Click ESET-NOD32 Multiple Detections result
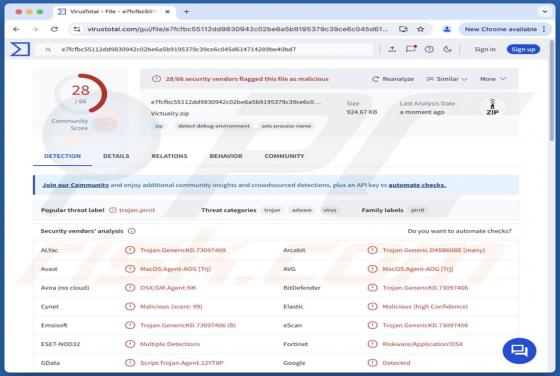Image resolution: width=560 pixels, height=376 pixels. click(x=170, y=344)
